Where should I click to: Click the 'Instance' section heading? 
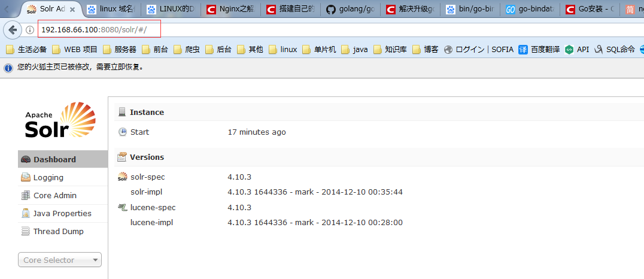pyautogui.click(x=147, y=112)
